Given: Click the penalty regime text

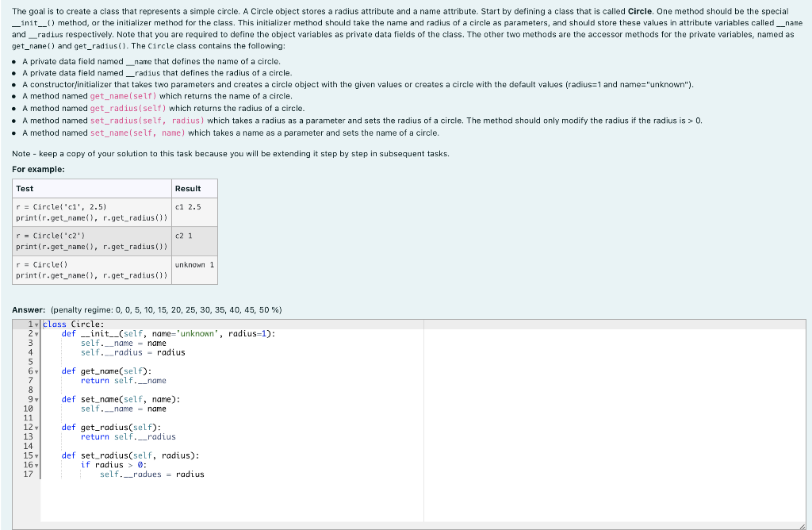Looking at the screenshot, I should [x=167, y=309].
